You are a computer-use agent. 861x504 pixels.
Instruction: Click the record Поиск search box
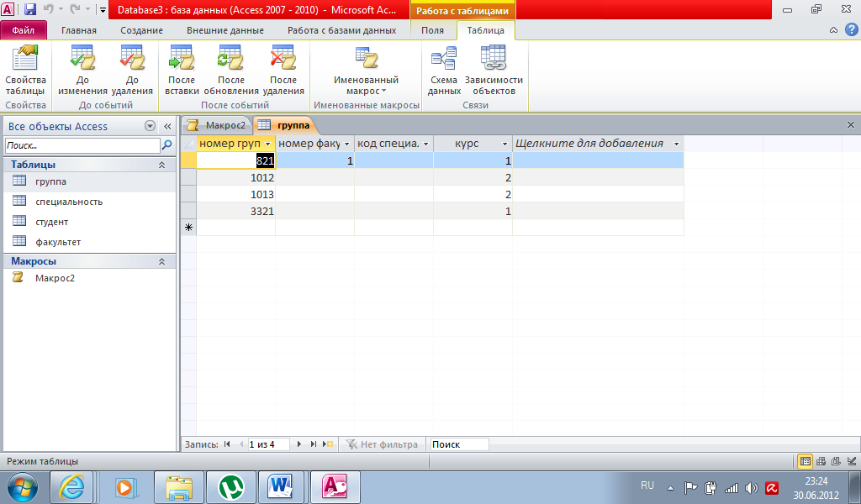tap(458, 444)
